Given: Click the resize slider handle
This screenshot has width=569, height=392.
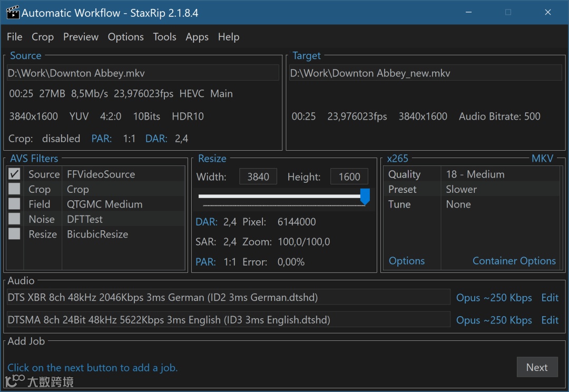Looking at the screenshot, I should click(365, 197).
